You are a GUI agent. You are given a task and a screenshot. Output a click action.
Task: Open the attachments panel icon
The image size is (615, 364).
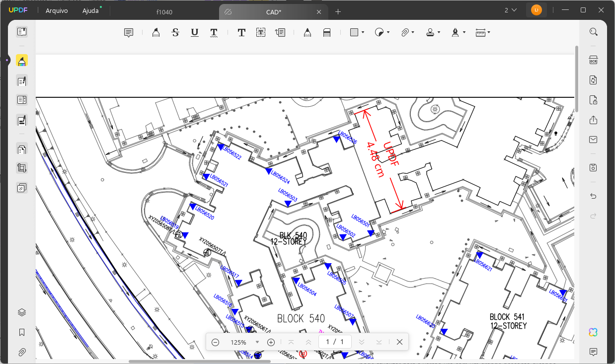point(21,352)
